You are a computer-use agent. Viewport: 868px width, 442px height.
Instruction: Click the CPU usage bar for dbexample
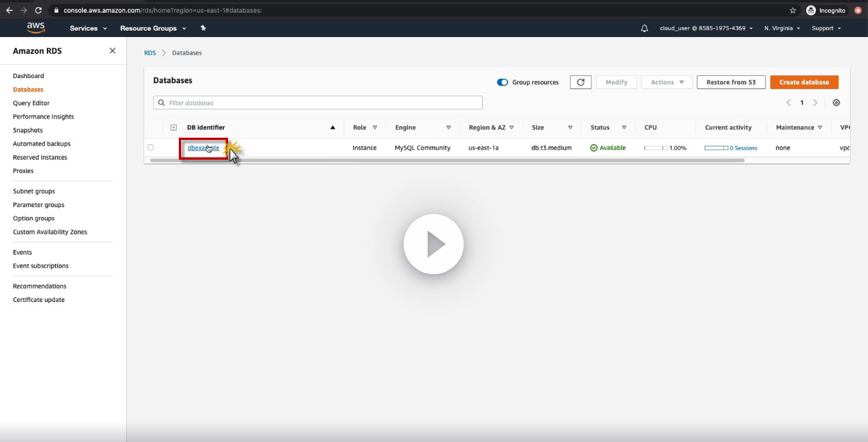(x=656, y=148)
